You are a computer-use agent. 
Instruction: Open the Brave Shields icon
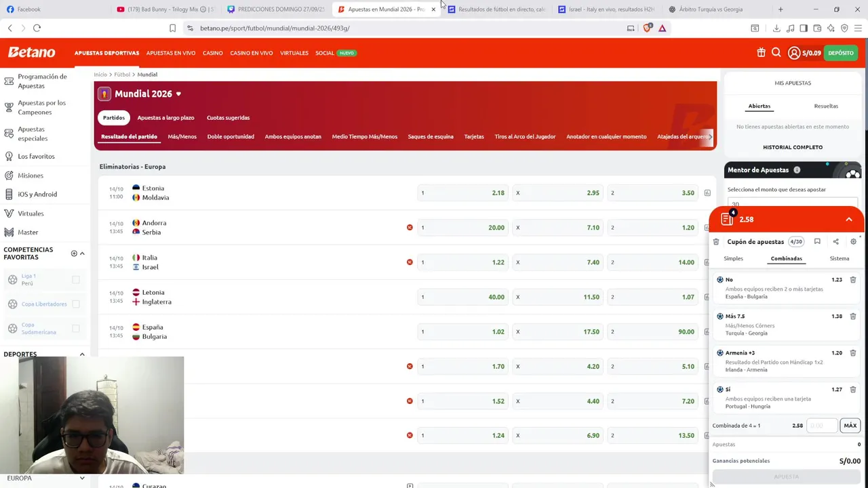647,28
